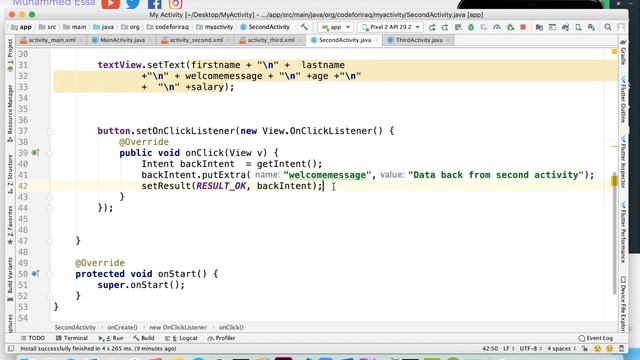Collapse the code fold at line 37

coord(50,131)
